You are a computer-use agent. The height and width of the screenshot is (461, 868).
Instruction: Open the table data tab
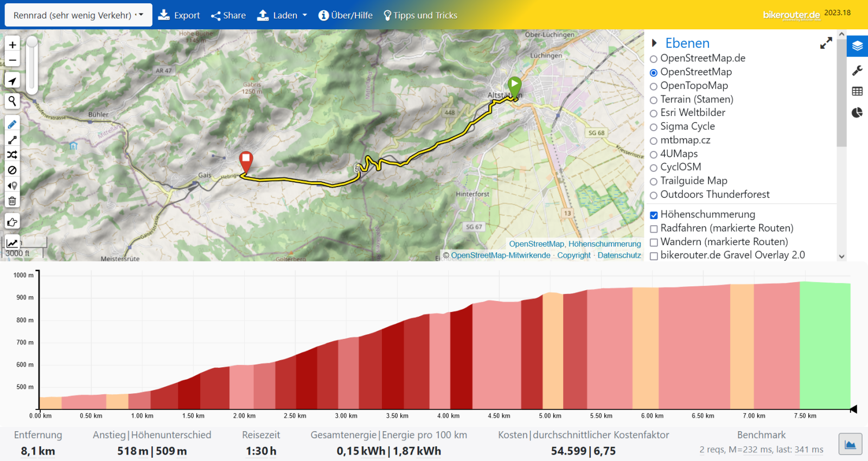[x=858, y=91]
